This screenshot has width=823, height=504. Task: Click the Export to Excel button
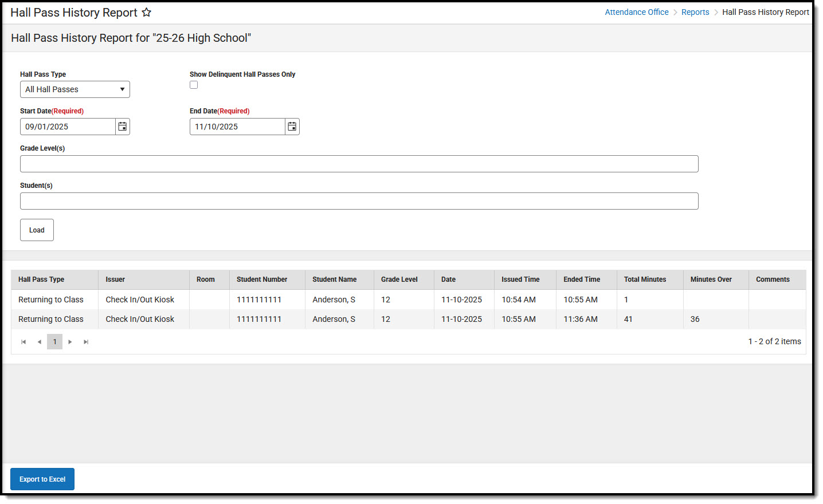(x=42, y=479)
